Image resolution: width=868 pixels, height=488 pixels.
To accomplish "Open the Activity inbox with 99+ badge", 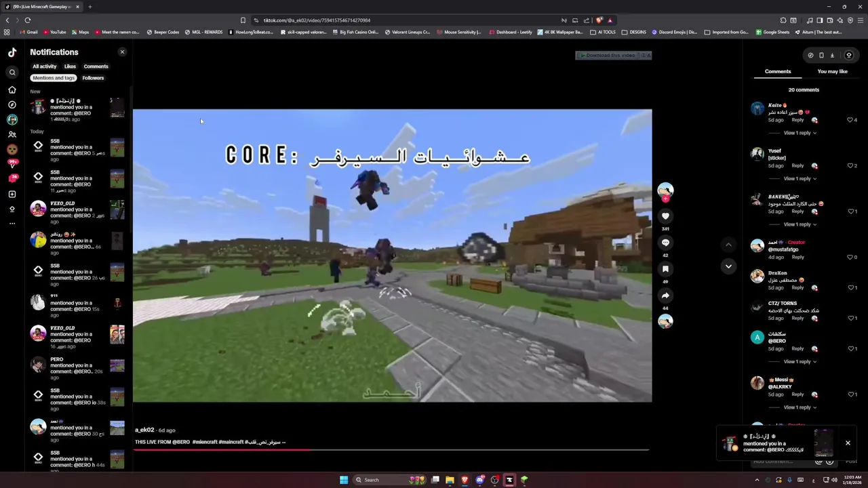I will (x=12, y=163).
